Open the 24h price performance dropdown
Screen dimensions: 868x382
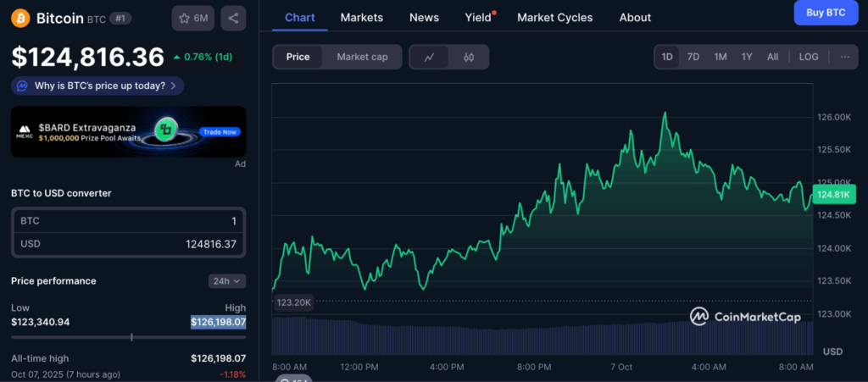226,281
